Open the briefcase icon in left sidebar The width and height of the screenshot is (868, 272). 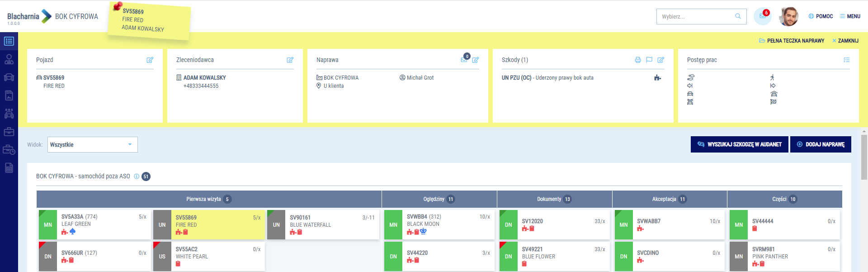tap(9, 132)
